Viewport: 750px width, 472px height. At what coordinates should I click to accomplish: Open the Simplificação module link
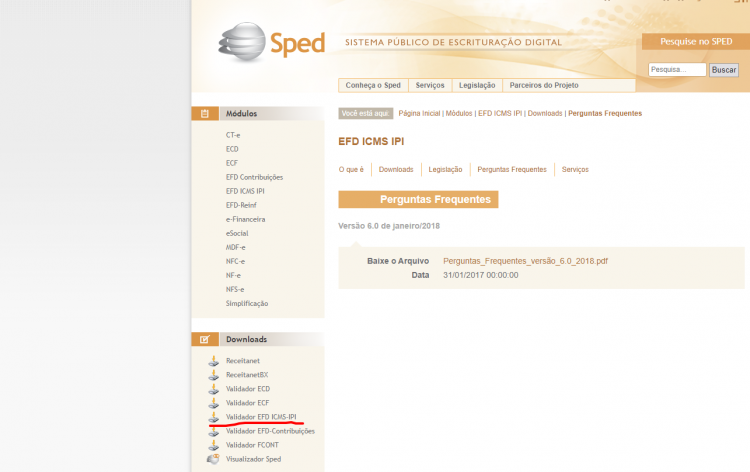click(x=247, y=303)
